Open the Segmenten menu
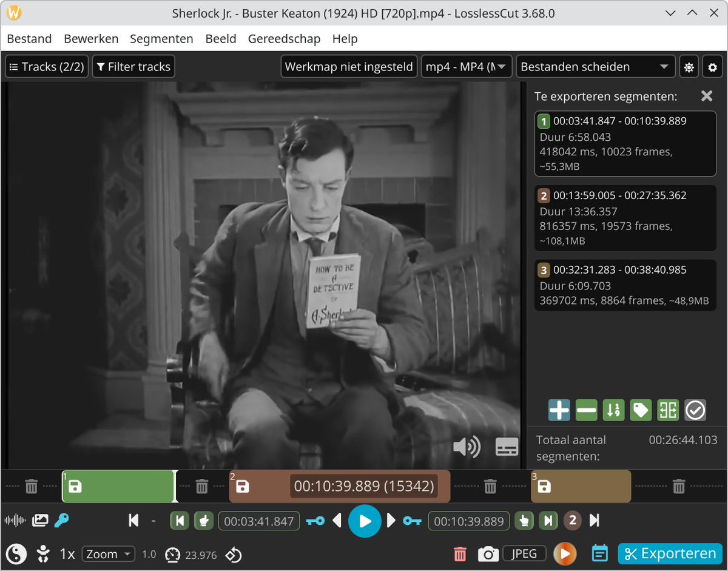This screenshot has height=571, width=728. pos(161,39)
